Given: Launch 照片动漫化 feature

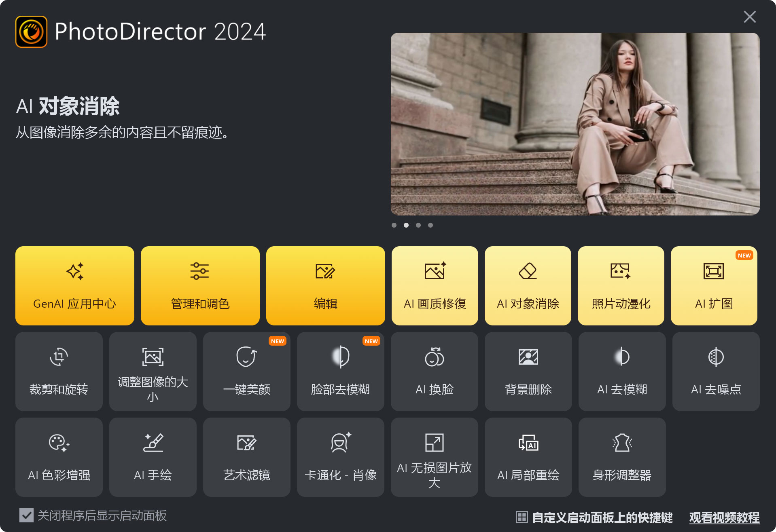Looking at the screenshot, I should [621, 286].
